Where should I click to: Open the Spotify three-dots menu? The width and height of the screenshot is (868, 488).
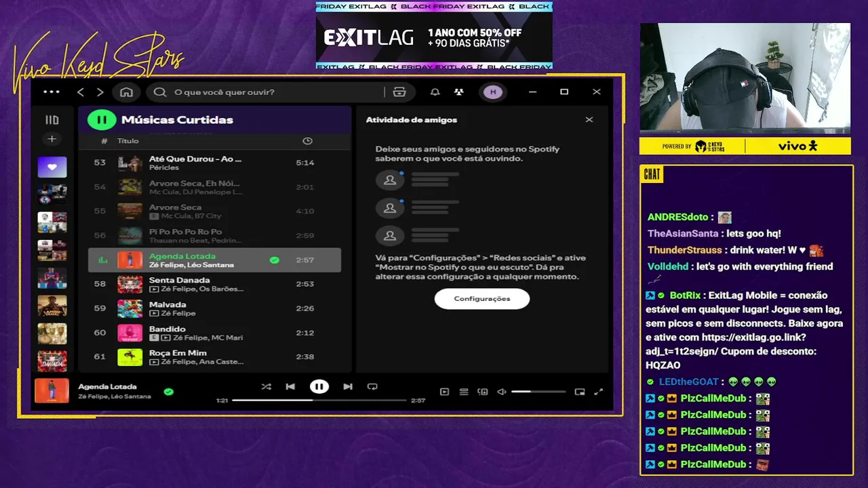[x=52, y=92]
